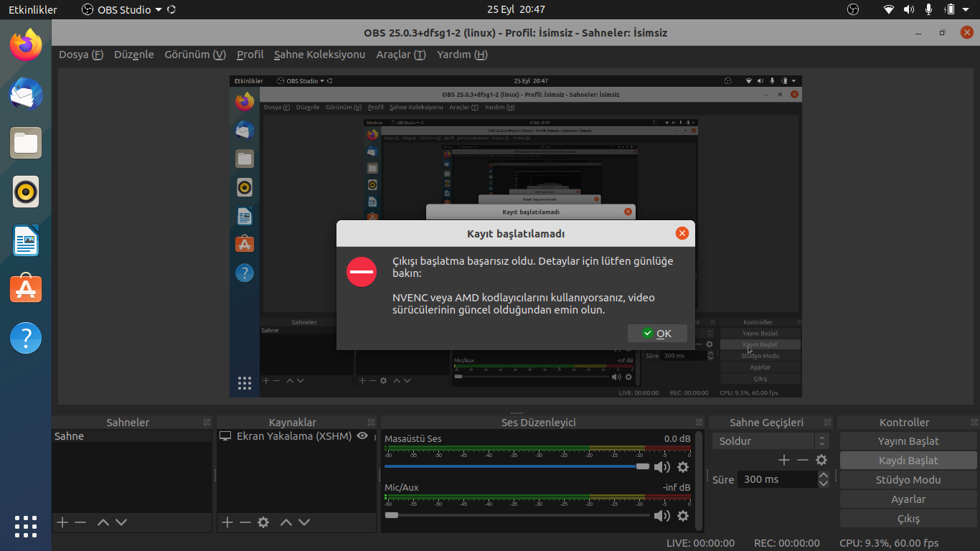Add a source with the Kaynaklar plus icon
980x551 pixels.
point(227,522)
